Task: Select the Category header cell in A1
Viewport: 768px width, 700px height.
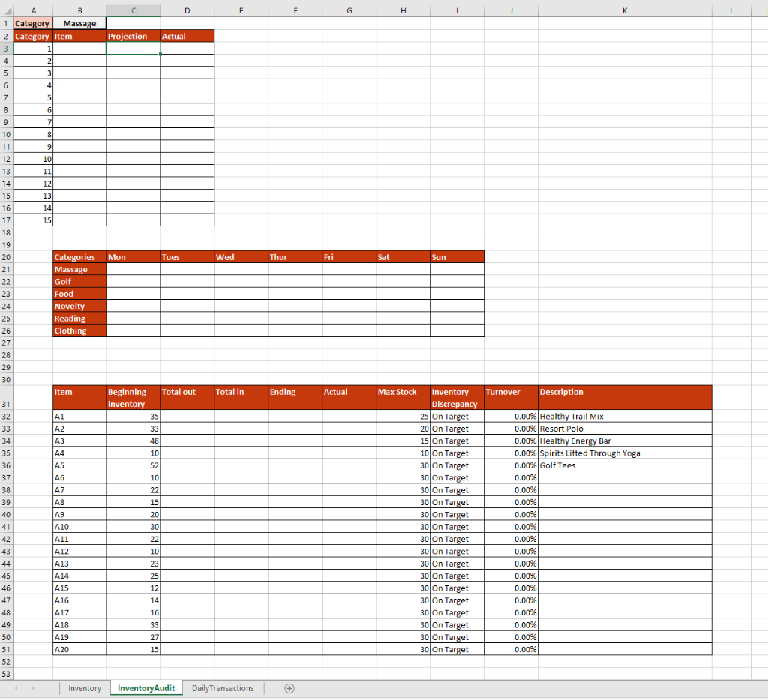Action: 32,23
